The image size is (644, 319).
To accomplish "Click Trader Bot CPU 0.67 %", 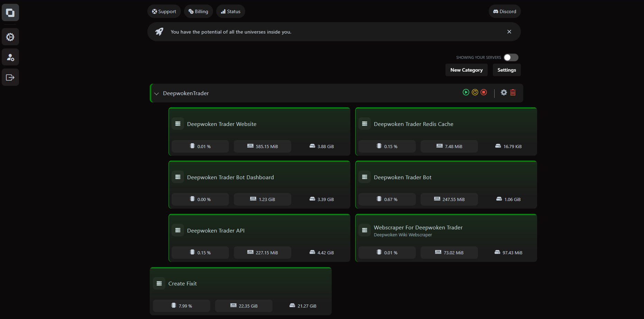I will pyautogui.click(x=387, y=199).
